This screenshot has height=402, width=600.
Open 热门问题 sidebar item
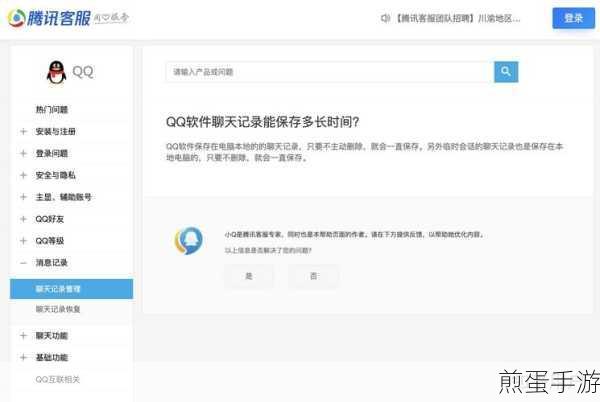pyautogui.click(x=52, y=110)
